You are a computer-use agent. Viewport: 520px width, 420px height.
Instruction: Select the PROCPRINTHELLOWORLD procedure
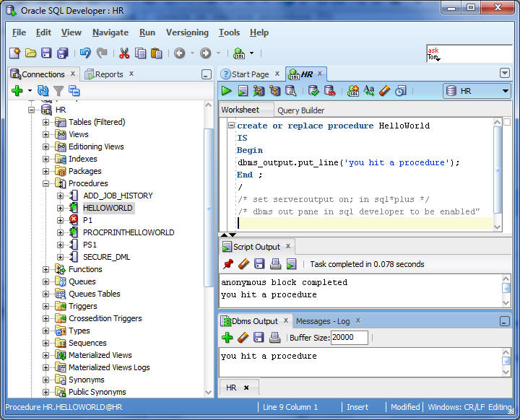point(129,232)
